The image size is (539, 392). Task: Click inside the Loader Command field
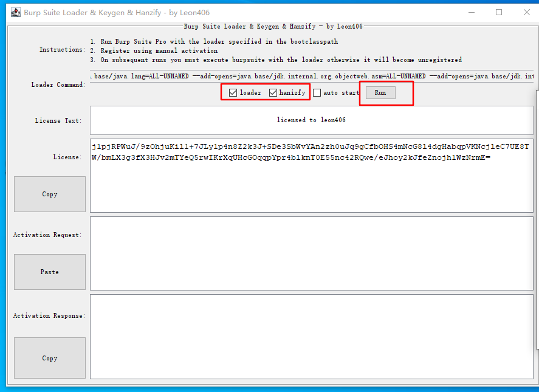312,77
